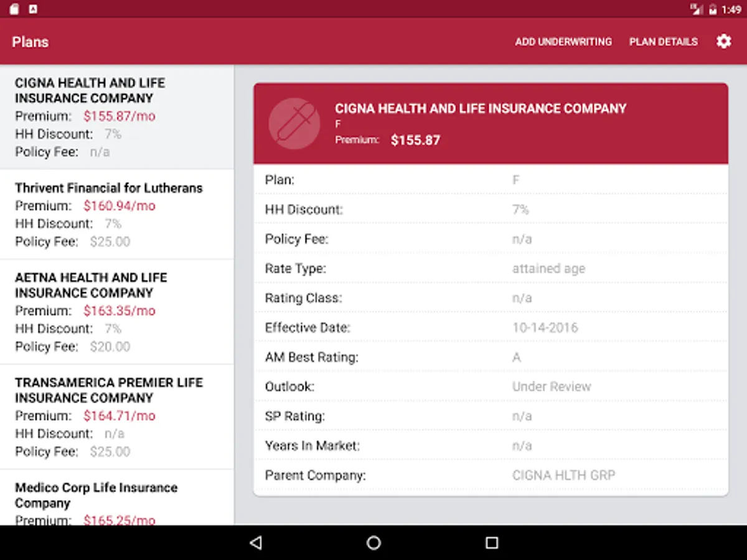Click Transamerica's $25.00 policy fee
Image resolution: width=747 pixels, height=560 pixels.
pos(110,452)
